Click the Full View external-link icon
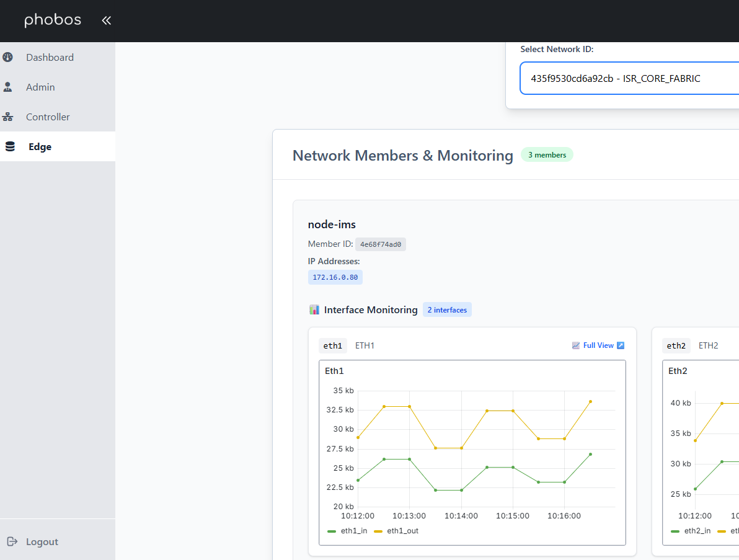 (621, 345)
